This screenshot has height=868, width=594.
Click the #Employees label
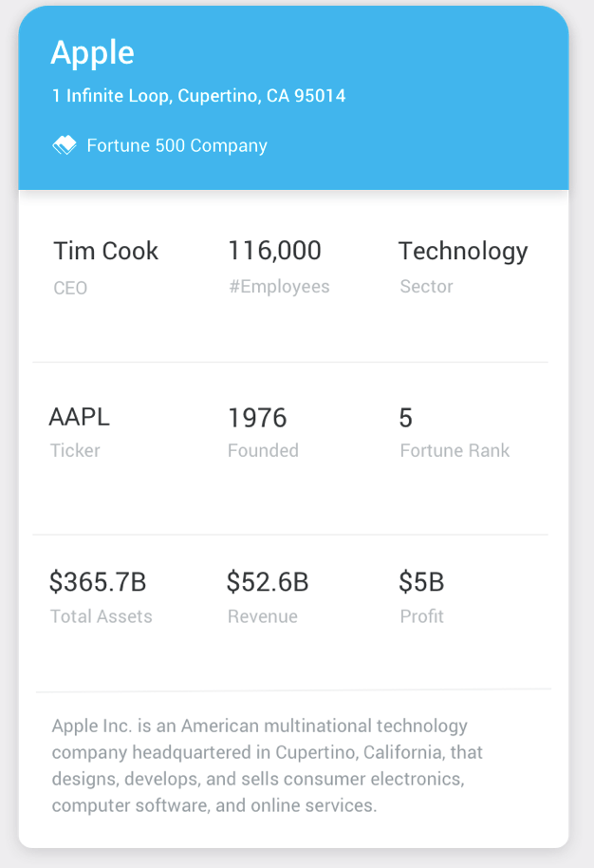tap(279, 287)
